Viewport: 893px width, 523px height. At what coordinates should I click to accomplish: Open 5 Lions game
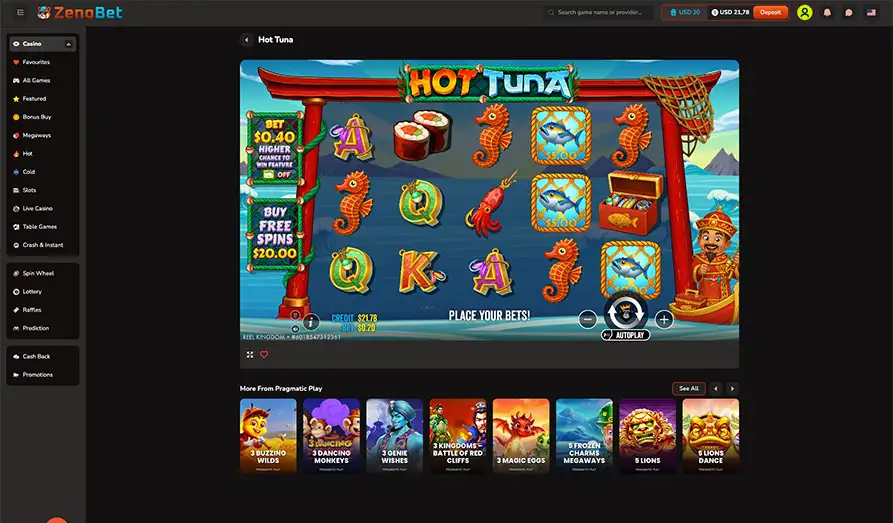coord(648,436)
